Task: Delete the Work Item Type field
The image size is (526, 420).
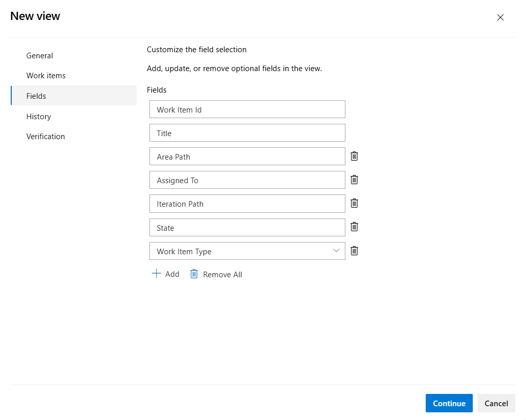Action: click(x=354, y=251)
